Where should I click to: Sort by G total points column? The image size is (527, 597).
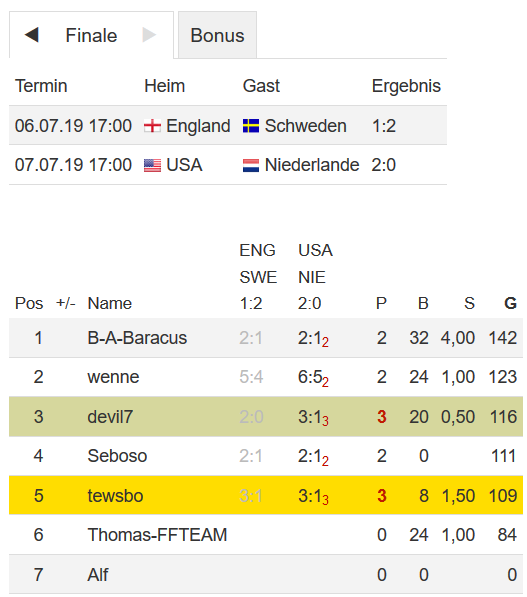510,303
